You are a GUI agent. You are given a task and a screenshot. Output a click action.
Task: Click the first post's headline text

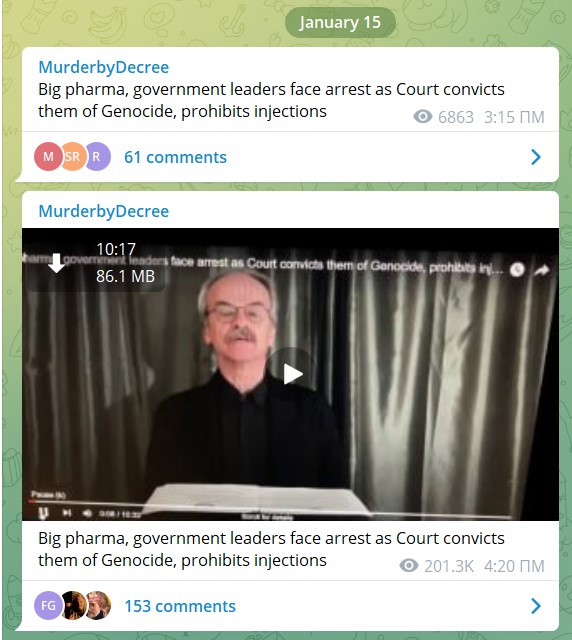pyautogui.click(x=271, y=100)
